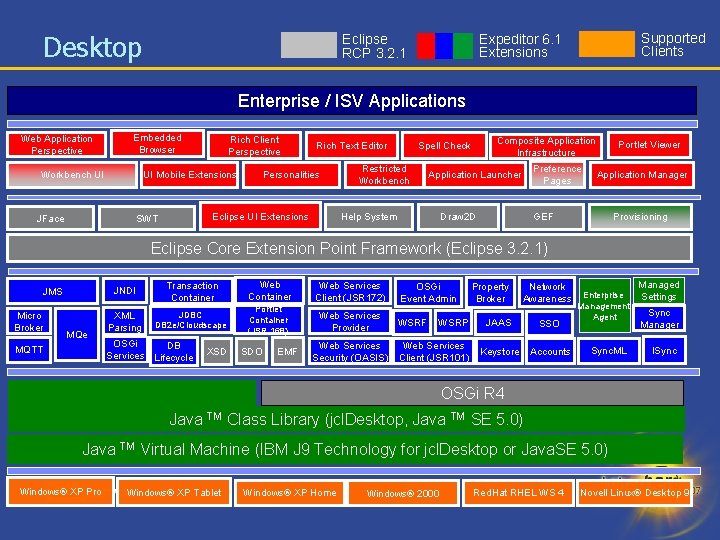Click the EMF box
The height and width of the screenshot is (540, 720).
coord(287,351)
